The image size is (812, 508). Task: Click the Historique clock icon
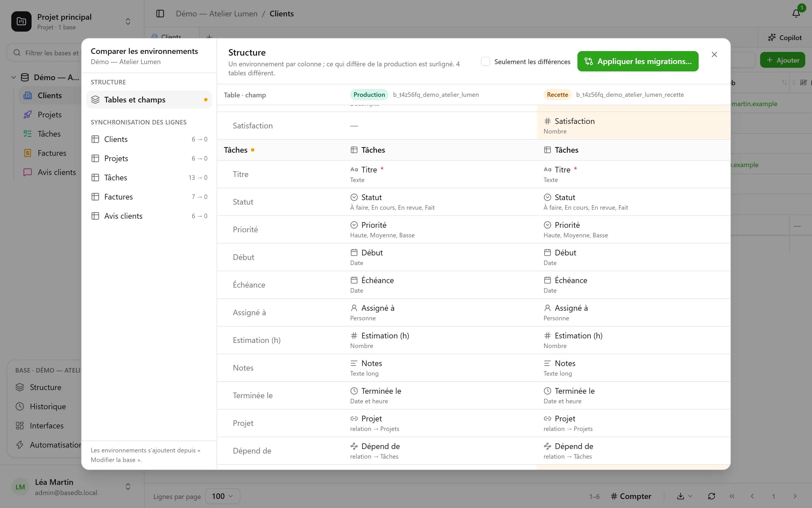click(20, 406)
